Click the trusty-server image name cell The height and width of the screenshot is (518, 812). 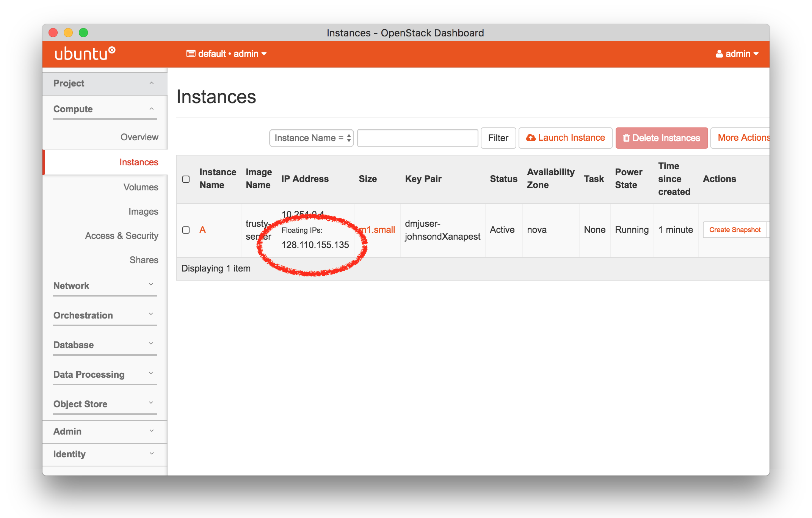click(x=258, y=230)
